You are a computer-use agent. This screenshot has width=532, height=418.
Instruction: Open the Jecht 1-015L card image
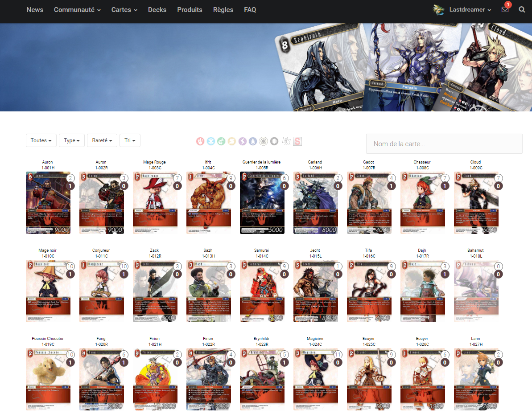pos(316,291)
